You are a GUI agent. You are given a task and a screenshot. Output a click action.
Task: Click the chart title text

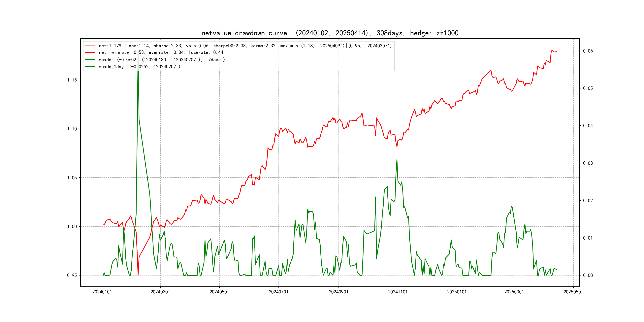(x=330, y=33)
